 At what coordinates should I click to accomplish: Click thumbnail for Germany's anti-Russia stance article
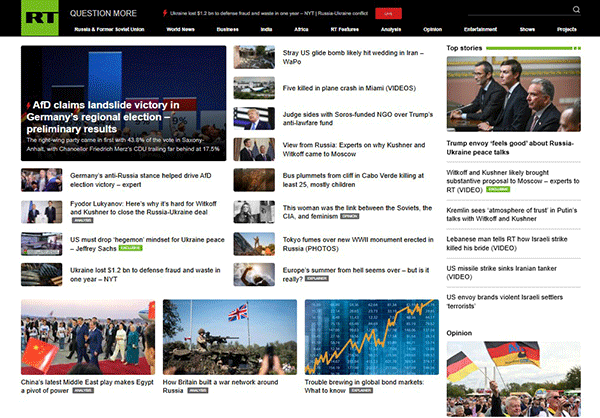(41, 180)
